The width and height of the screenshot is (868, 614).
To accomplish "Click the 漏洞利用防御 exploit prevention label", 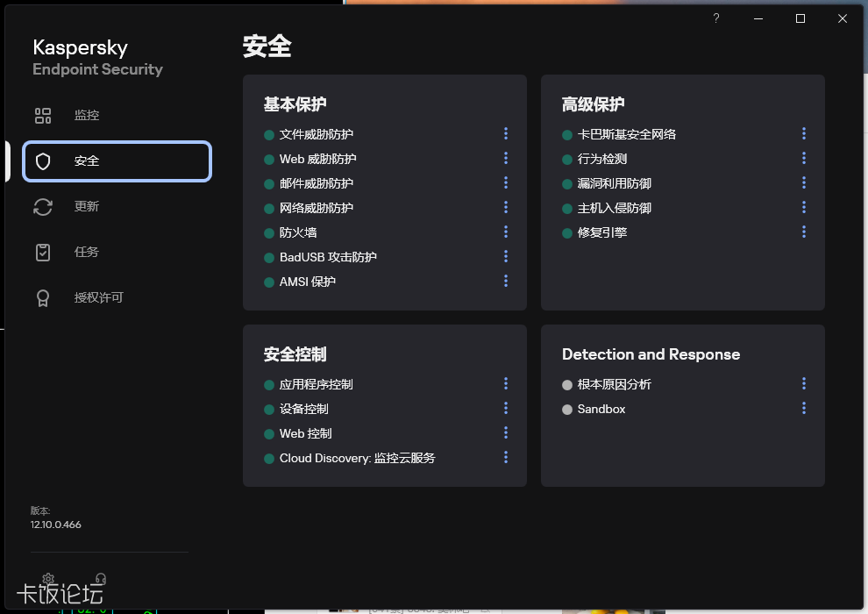I will (615, 184).
